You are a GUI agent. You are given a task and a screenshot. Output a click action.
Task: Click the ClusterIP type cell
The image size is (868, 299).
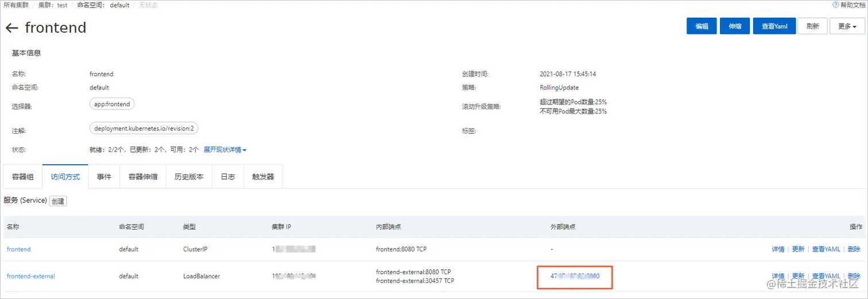point(195,249)
